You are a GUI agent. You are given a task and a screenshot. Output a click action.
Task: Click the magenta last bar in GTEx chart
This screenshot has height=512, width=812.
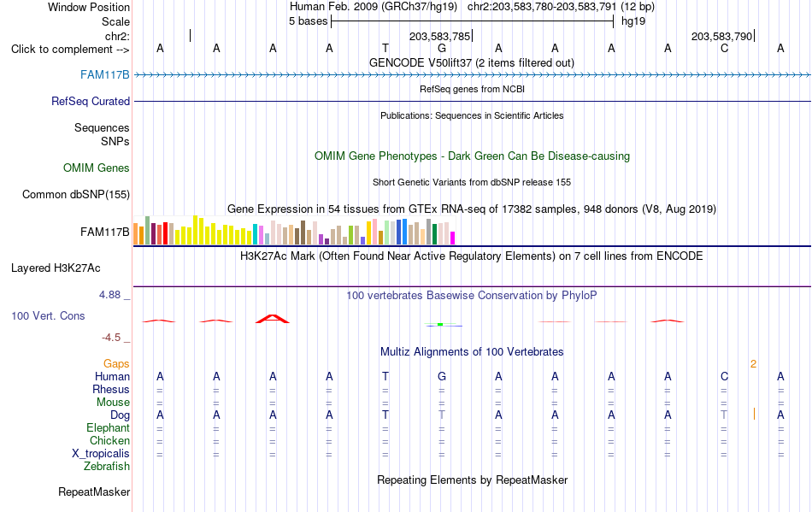(453, 238)
